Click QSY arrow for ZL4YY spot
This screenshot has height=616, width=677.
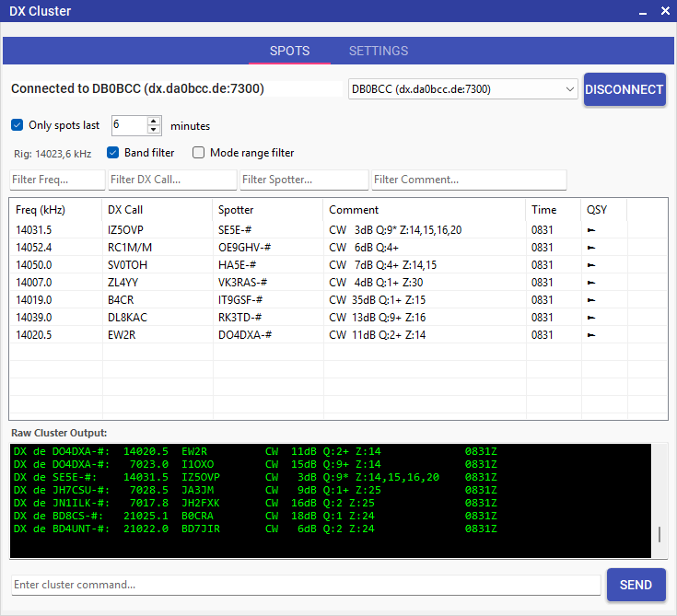click(591, 283)
